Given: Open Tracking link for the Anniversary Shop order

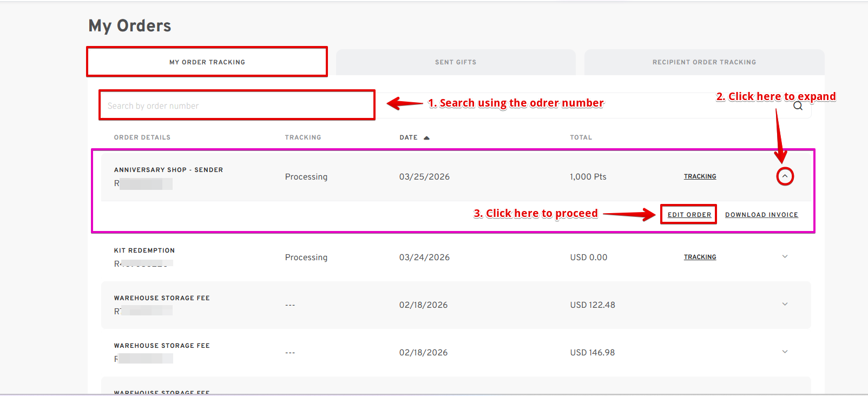Looking at the screenshot, I should (x=700, y=177).
